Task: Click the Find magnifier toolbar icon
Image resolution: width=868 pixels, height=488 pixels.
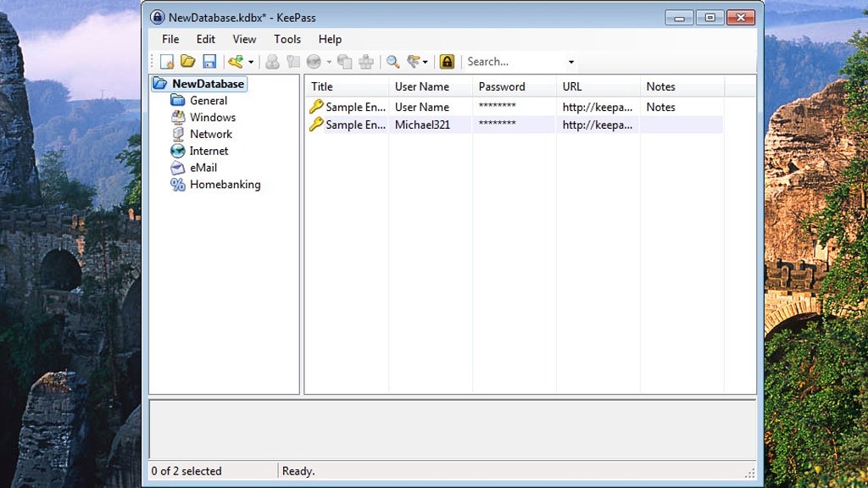Action: point(392,61)
